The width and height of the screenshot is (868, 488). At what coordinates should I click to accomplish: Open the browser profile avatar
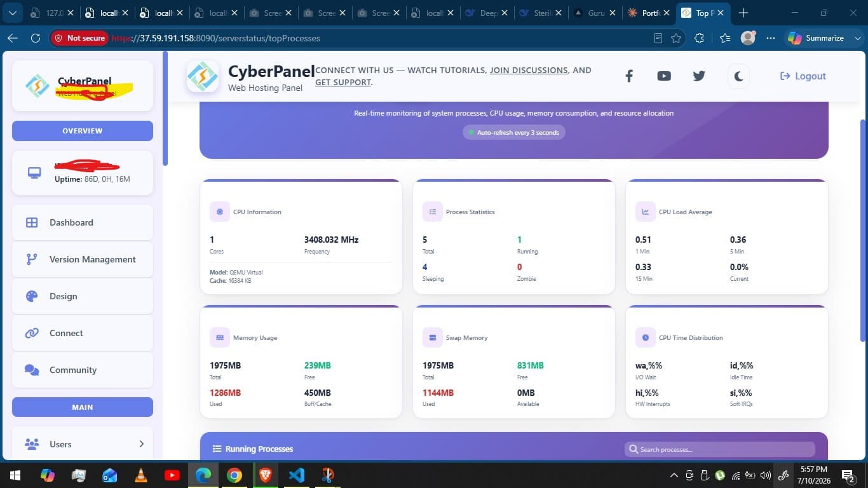(x=749, y=38)
